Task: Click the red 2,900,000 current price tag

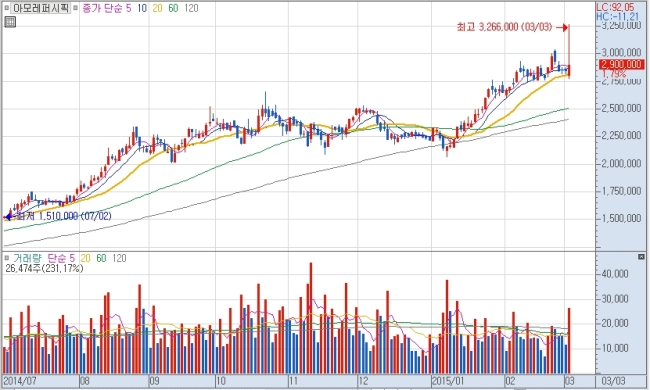Action: click(621, 64)
